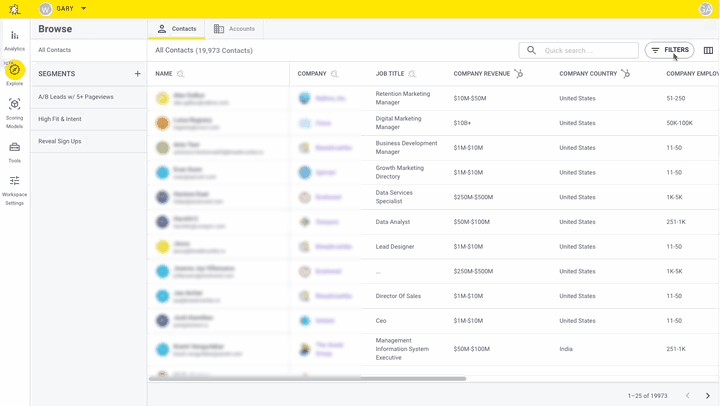The image size is (720, 406).
Task: Open Reveal Sign Ups segment
Action: tap(89, 141)
